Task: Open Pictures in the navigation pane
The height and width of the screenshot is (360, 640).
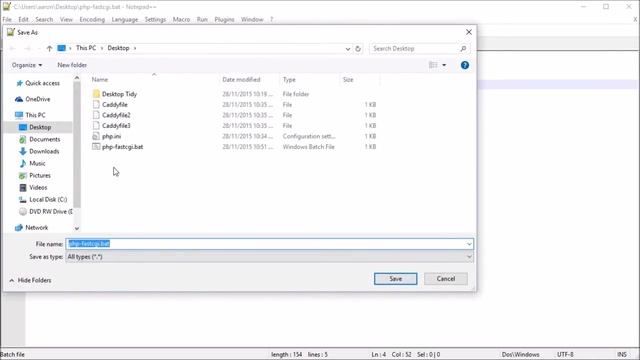Action: click(x=36, y=176)
